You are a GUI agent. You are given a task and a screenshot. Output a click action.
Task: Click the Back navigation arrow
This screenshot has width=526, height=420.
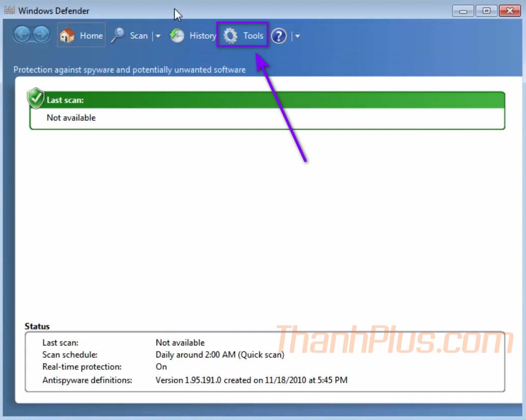click(22, 35)
